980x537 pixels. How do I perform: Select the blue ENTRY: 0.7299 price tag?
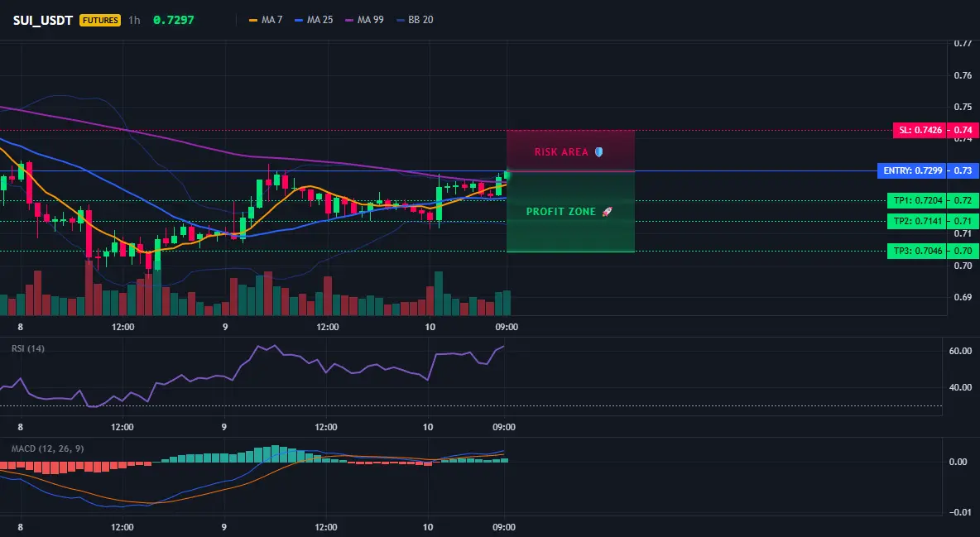(x=912, y=170)
